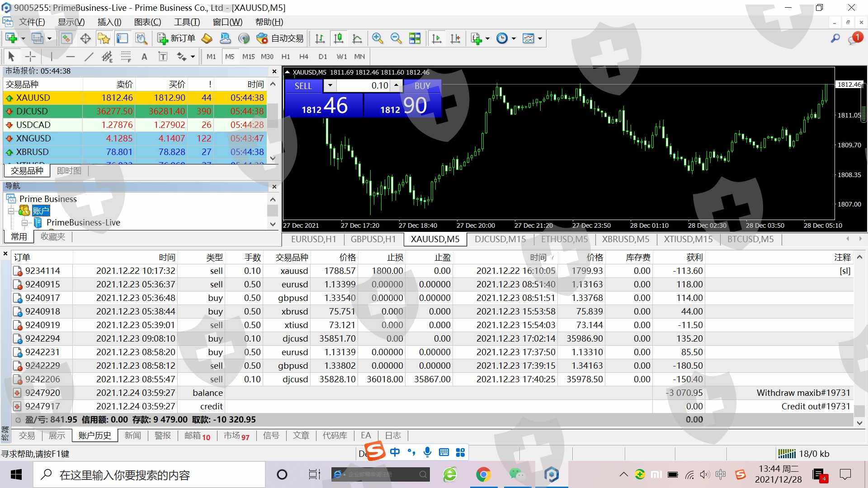Collapse the 账户 tree node
Image resolution: width=868 pixels, height=488 pixels.
(x=11, y=211)
